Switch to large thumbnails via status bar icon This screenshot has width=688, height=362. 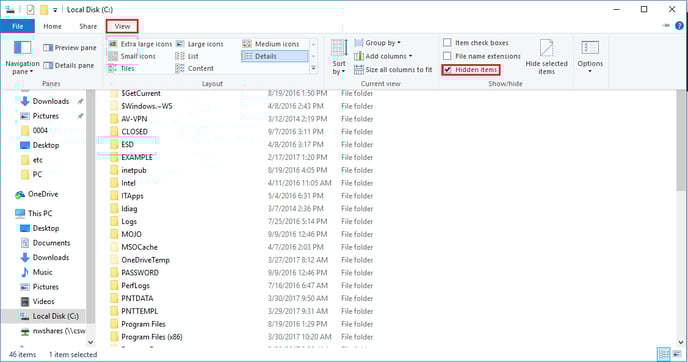click(x=677, y=354)
